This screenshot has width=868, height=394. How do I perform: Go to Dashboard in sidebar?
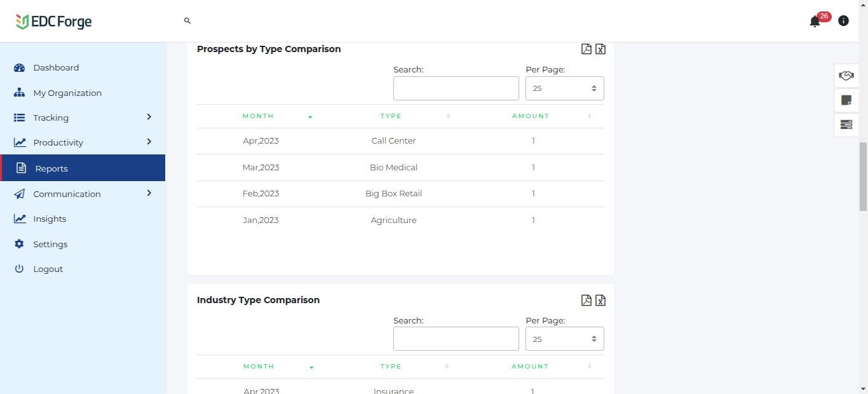click(56, 67)
